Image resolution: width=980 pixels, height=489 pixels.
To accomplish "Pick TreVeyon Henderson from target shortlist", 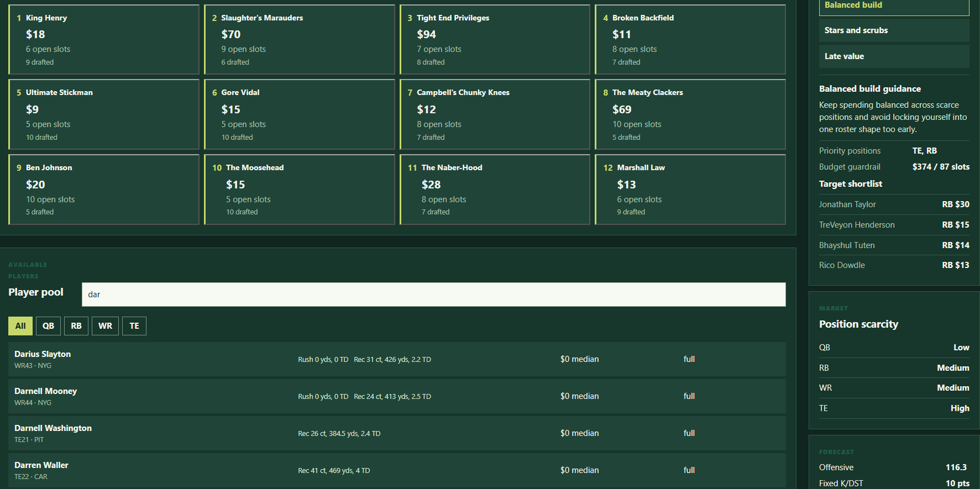I will (x=894, y=225).
